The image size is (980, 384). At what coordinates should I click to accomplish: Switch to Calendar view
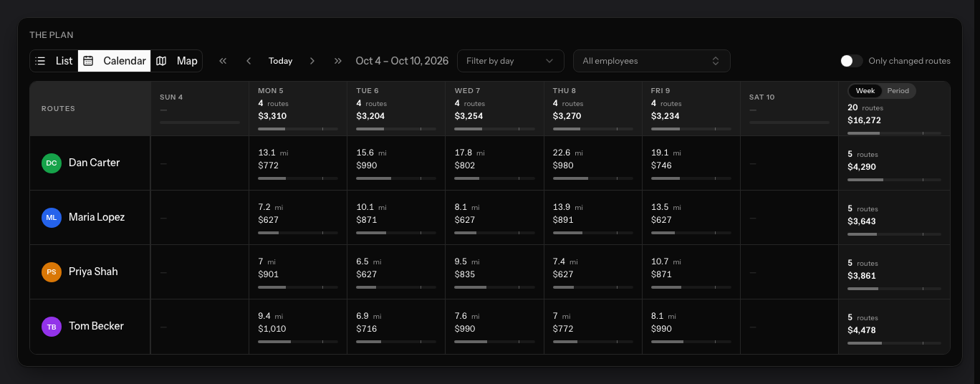[115, 61]
